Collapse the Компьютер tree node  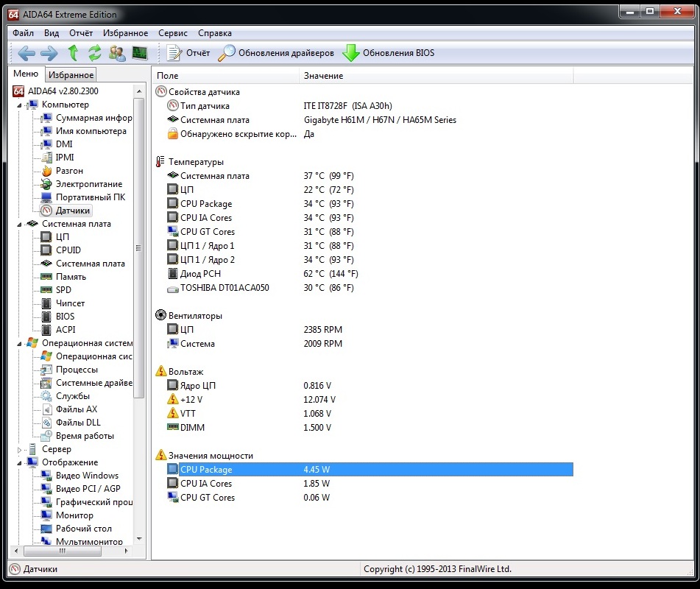click(x=19, y=105)
